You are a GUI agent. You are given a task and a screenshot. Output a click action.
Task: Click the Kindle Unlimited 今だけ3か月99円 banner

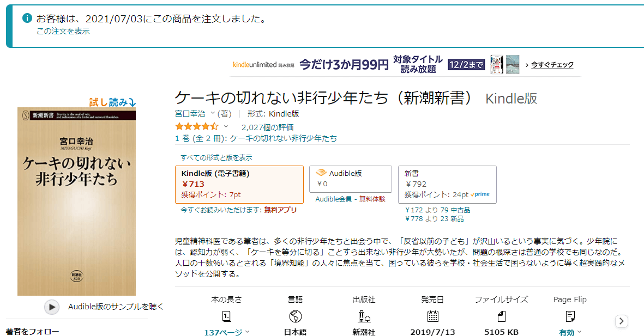tap(405, 65)
